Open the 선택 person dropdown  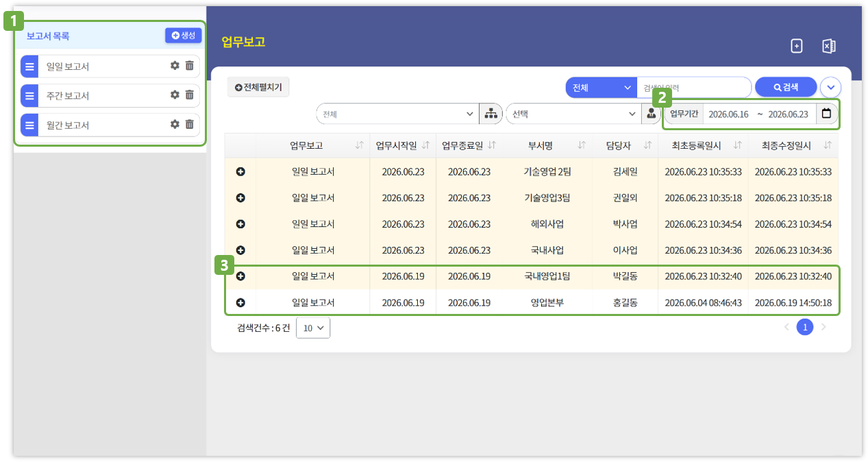point(573,114)
